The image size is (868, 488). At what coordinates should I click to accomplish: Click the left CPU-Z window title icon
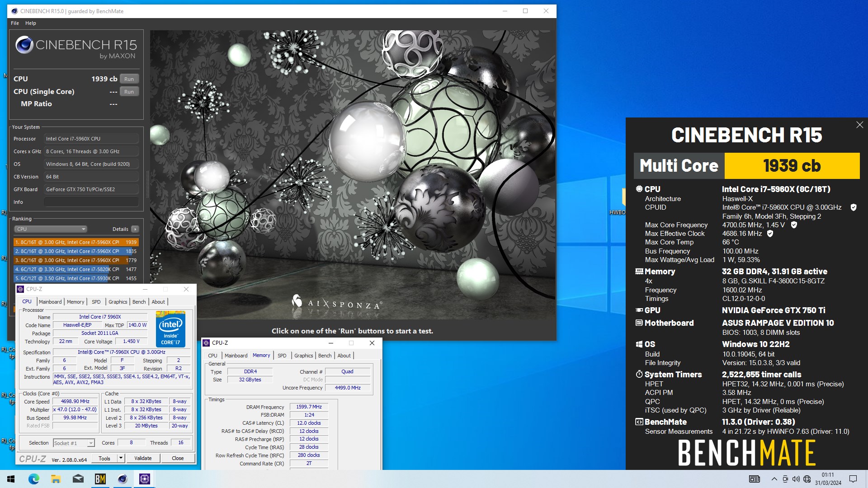tap(20, 289)
